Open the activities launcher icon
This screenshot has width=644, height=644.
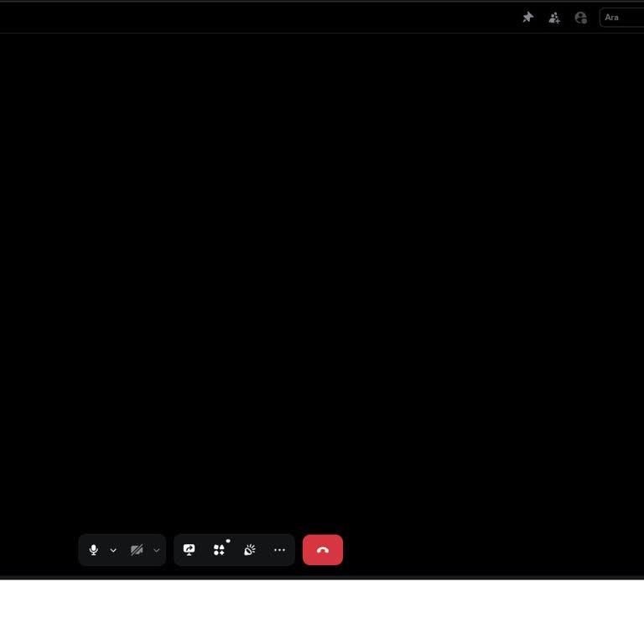click(220, 550)
